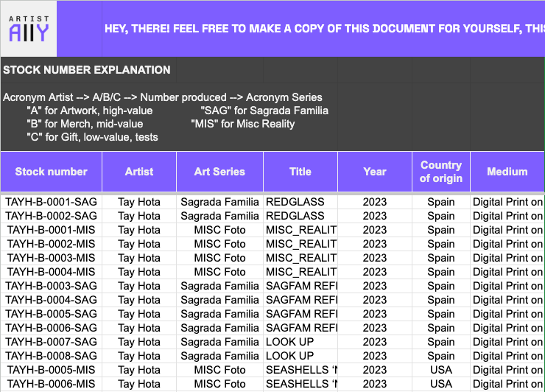The height and width of the screenshot is (392, 545).
Task: Select the Country of origin header
Action: (441, 172)
